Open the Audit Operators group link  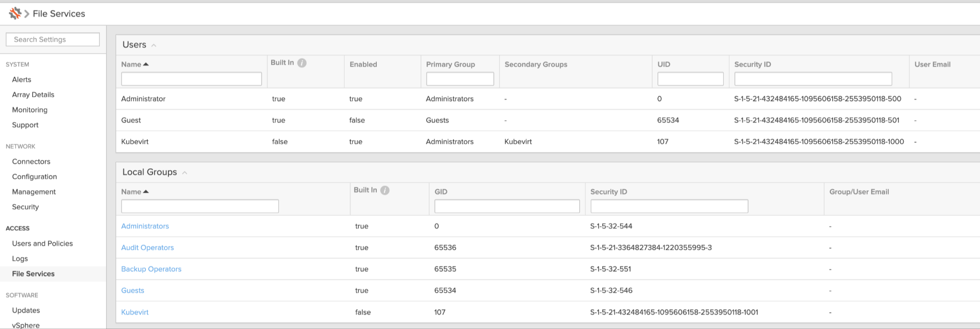pos(147,248)
